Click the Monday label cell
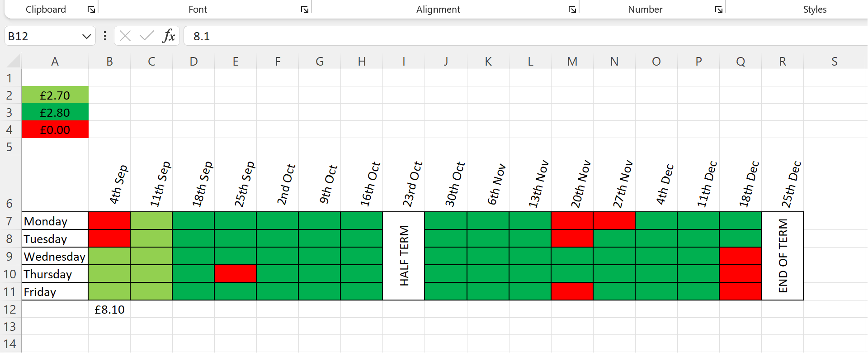Viewport: 868px width, 353px height. click(x=55, y=221)
